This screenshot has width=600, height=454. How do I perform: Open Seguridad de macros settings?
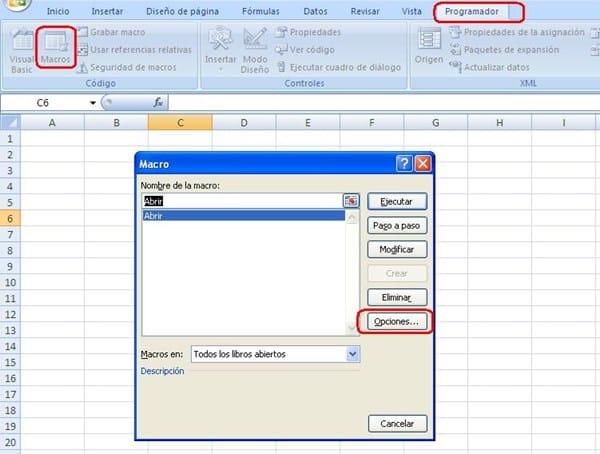tap(127, 67)
